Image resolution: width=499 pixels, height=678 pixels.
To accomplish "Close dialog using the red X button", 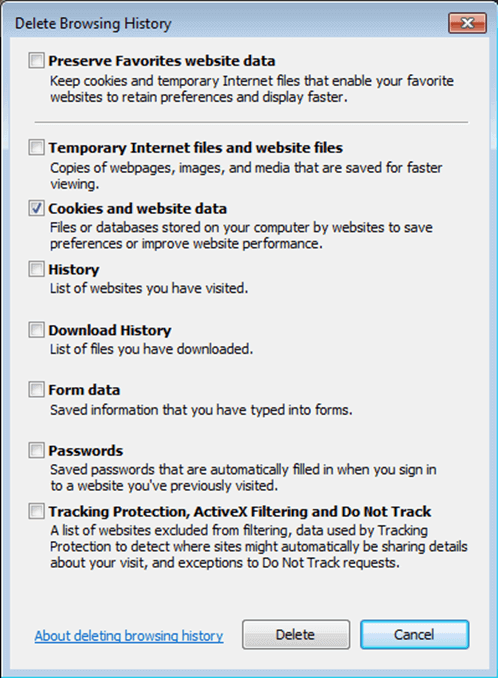I will click(x=467, y=23).
